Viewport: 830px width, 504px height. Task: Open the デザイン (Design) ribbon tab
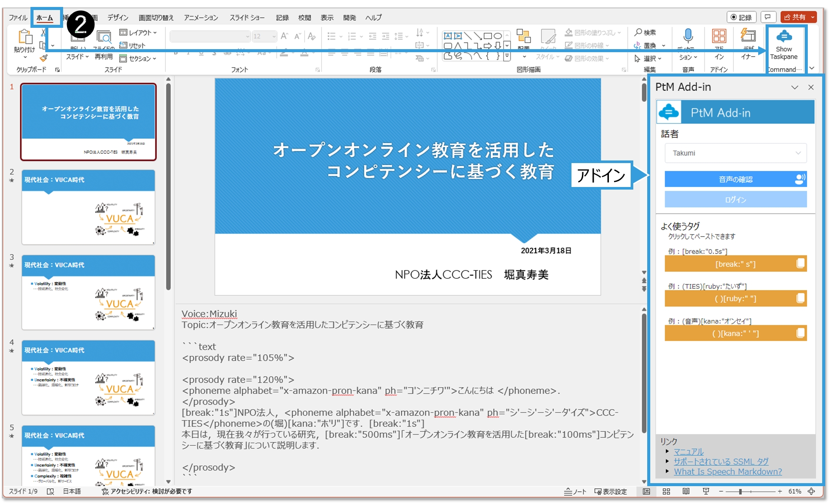[118, 18]
